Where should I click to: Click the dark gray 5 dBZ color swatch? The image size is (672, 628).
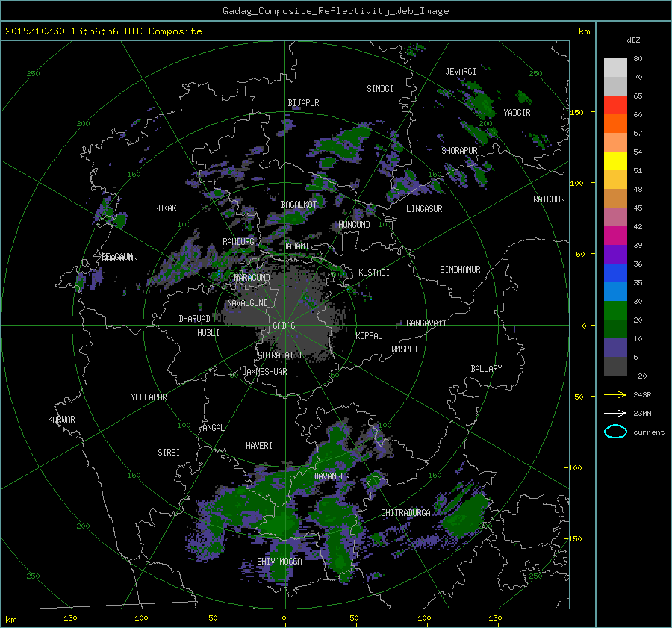[x=615, y=366]
